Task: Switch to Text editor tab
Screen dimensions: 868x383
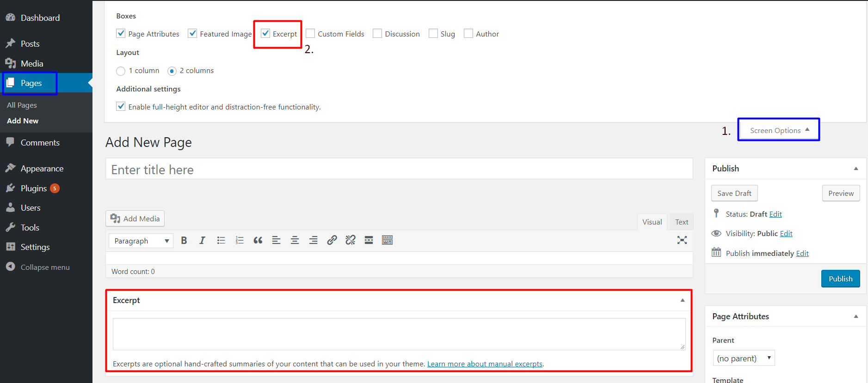Action: coord(682,222)
